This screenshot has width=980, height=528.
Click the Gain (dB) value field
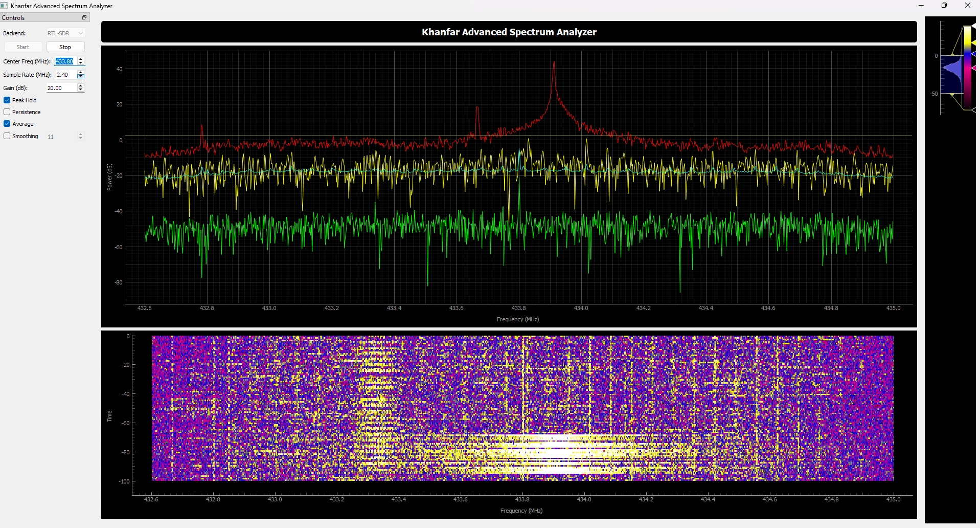click(x=61, y=88)
